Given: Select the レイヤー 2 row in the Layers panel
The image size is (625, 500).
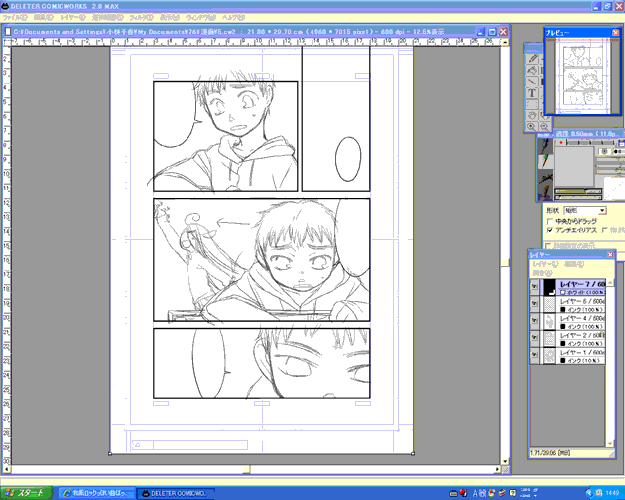Looking at the screenshot, I should (x=568, y=339).
